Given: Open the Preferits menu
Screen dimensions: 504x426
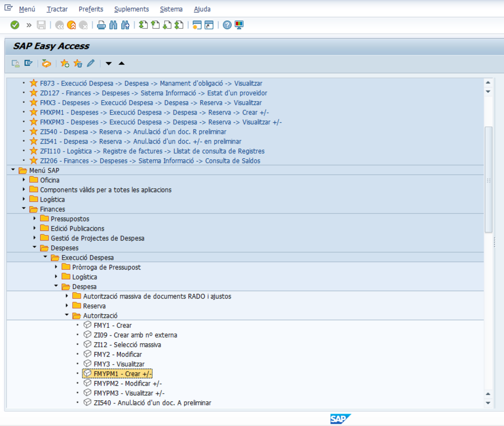Looking at the screenshot, I should click(91, 9).
